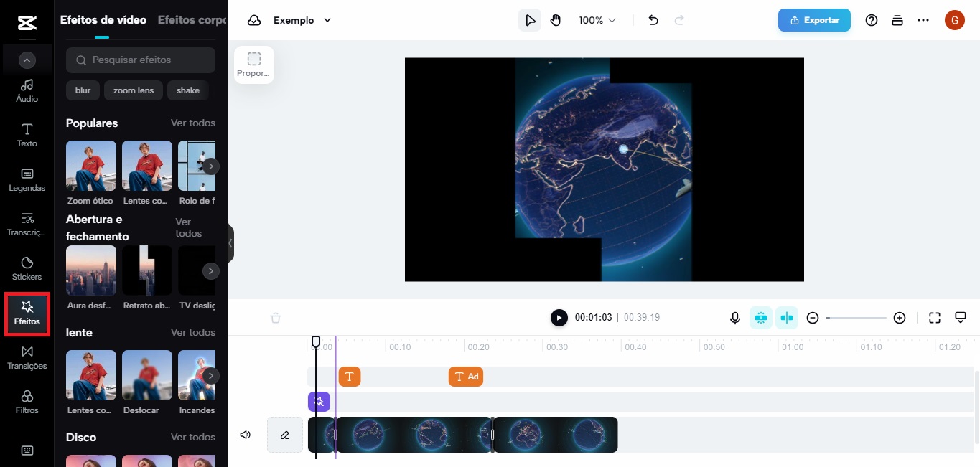Click the cover edit pencil button
980x467 pixels.
pos(285,435)
